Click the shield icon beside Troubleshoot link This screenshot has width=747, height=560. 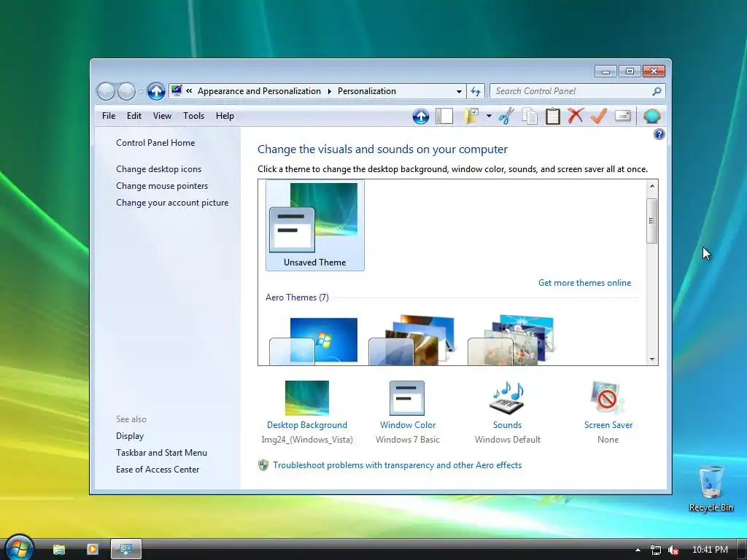pyautogui.click(x=263, y=465)
